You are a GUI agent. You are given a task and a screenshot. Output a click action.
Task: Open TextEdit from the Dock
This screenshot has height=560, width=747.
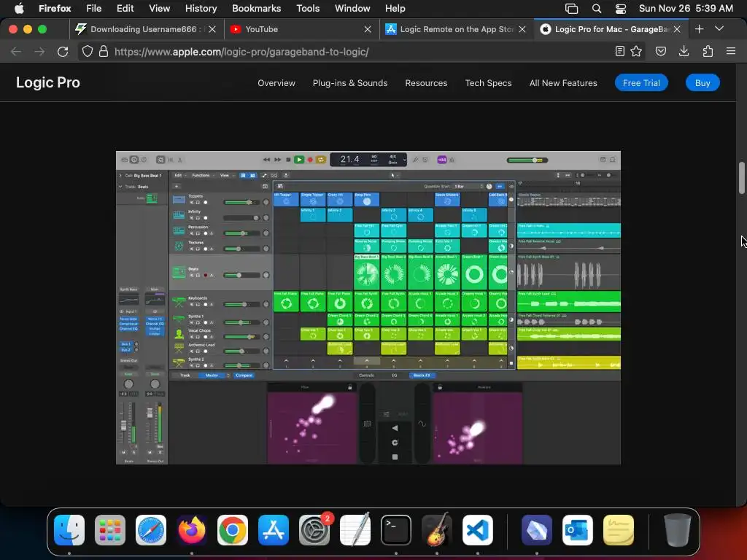pyautogui.click(x=355, y=530)
